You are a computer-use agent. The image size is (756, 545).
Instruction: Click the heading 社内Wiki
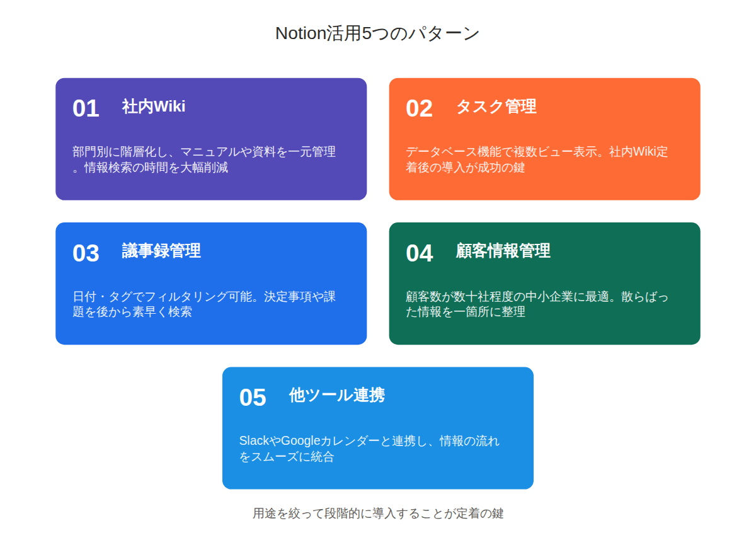pos(154,106)
